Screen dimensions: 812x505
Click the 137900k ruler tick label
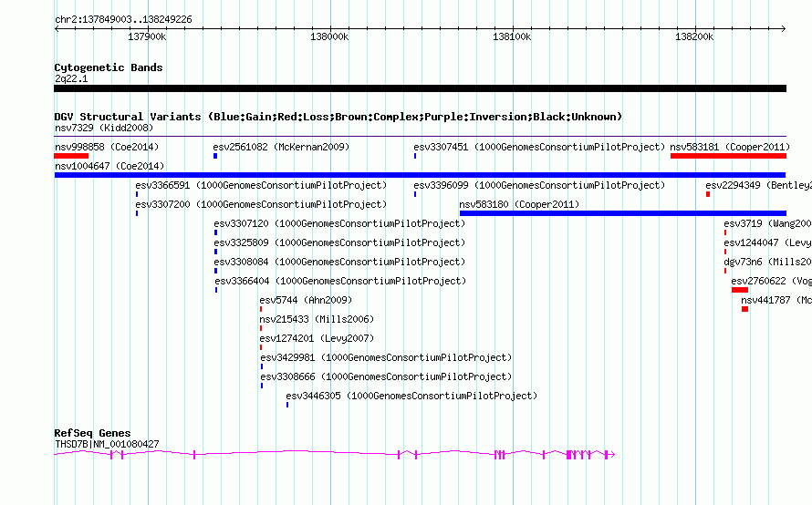click(x=147, y=36)
